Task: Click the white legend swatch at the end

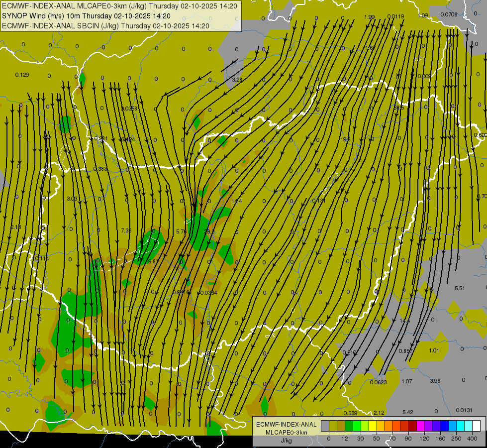Action: tap(476, 426)
